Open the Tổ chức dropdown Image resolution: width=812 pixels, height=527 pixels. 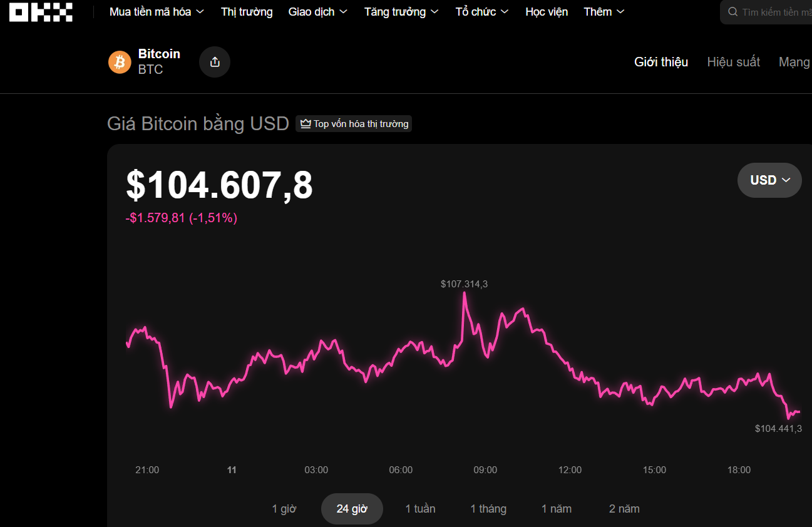[476, 11]
